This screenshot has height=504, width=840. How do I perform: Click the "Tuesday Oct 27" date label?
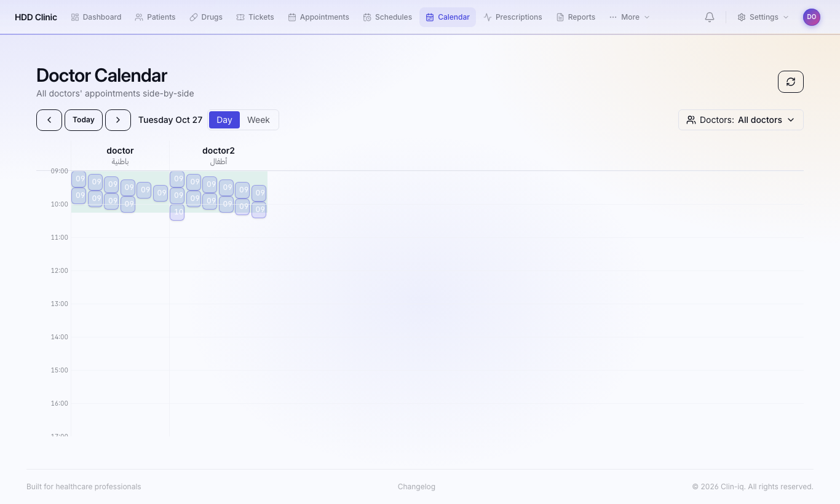point(170,120)
